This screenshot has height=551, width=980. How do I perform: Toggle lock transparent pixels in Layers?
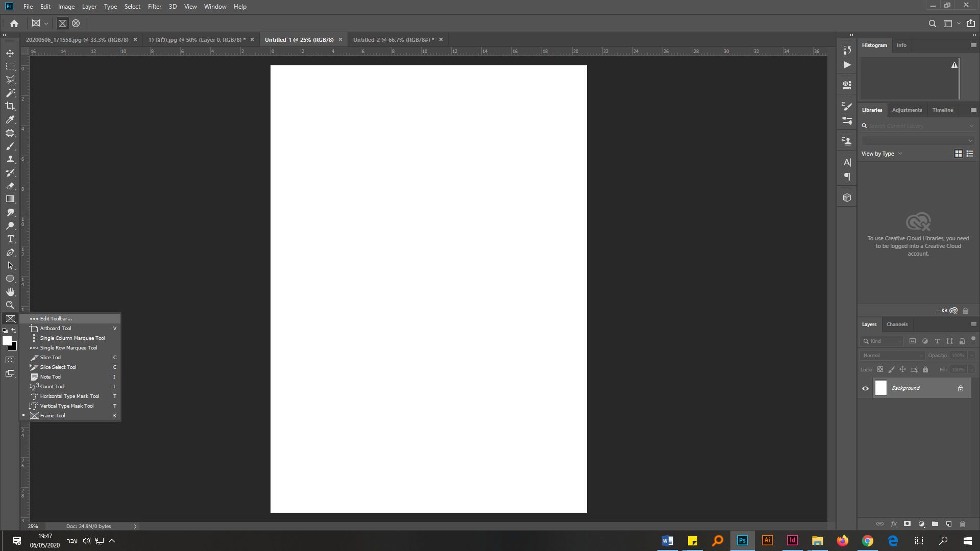(880, 369)
